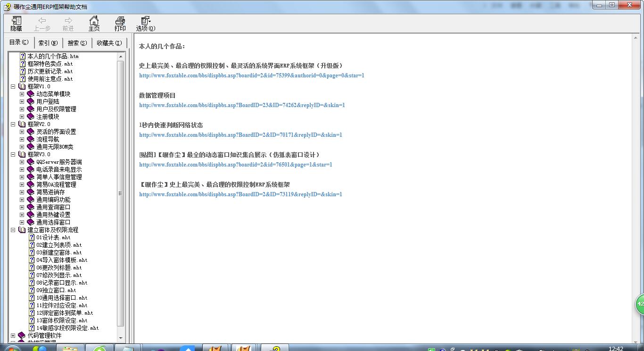Select 简单人事信息管理 in the tree
This screenshot has width=644, height=351.
pos(59,177)
